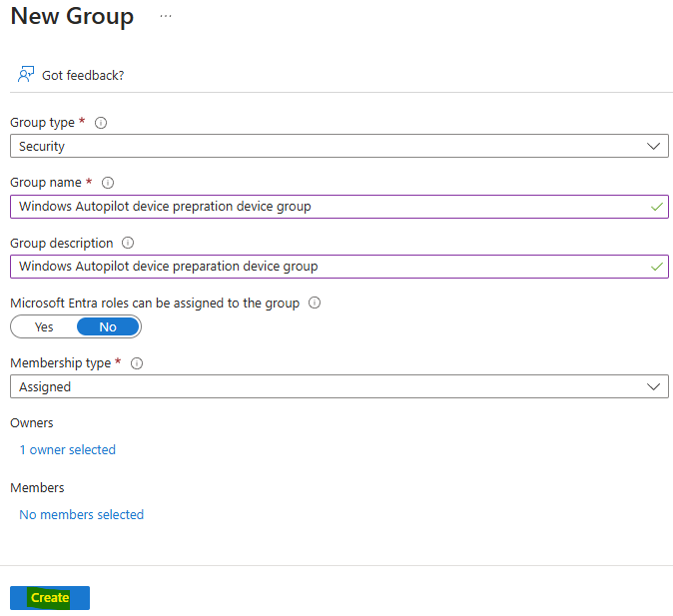Set Entra roles assignment to No
673x616 pixels.
(108, 326)
